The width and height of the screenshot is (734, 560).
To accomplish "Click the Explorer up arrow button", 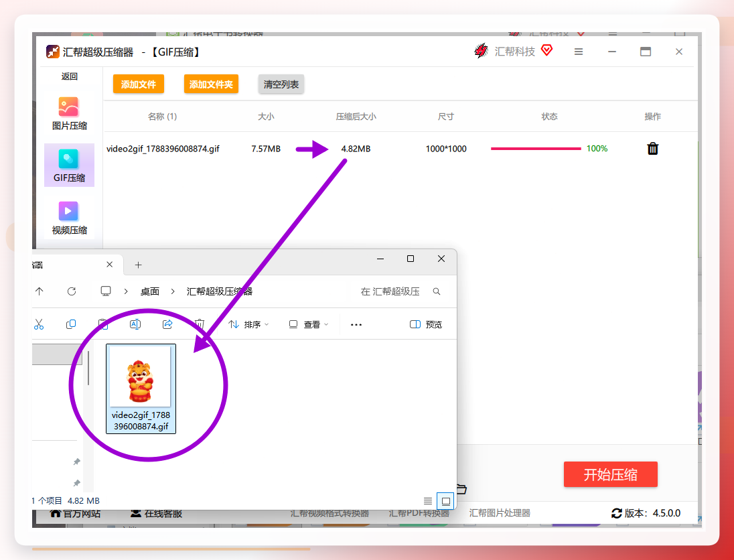I will coord(40,291).
